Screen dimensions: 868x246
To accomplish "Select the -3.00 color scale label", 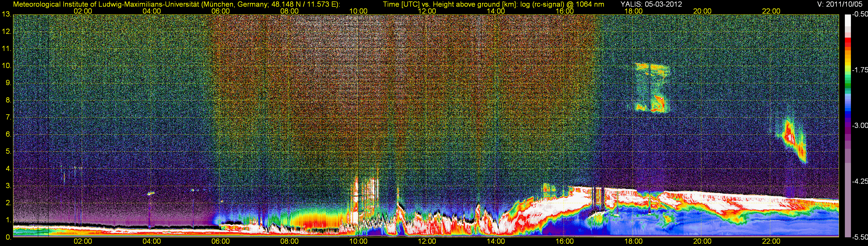I will tap(860, 126).
